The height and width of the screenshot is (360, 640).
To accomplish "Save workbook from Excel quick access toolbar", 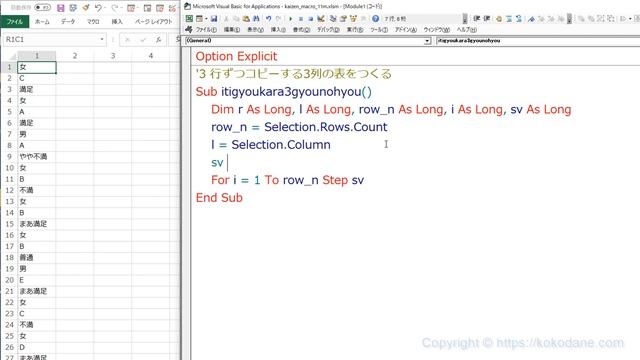I will coord(61,8).
